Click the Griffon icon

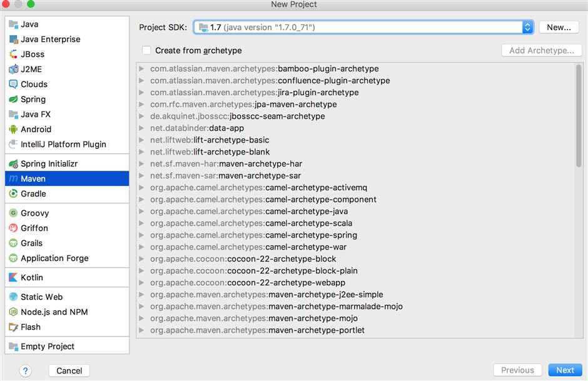tap(13, 228)
